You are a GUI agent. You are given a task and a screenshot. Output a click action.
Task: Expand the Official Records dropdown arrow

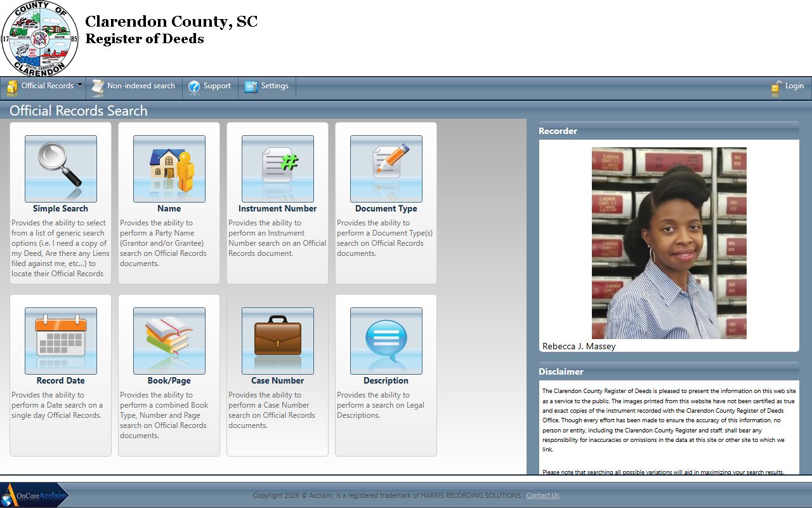point(80,85)
